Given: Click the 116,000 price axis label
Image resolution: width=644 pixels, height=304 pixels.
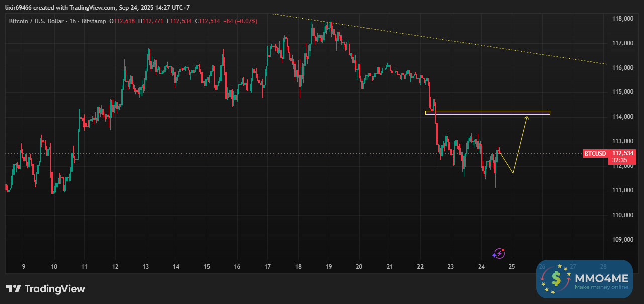Looking at the screenshot, I should click(x=622, y=68).
